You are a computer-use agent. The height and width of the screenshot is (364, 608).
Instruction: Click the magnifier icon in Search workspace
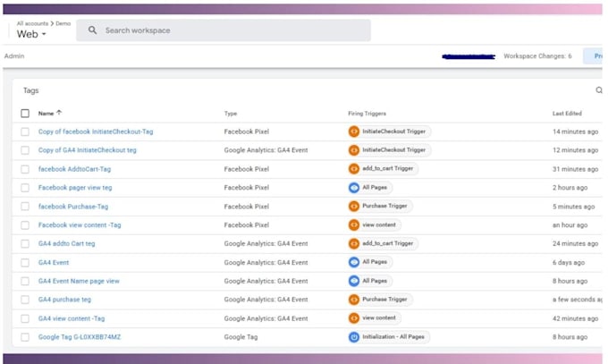(92, 30)
